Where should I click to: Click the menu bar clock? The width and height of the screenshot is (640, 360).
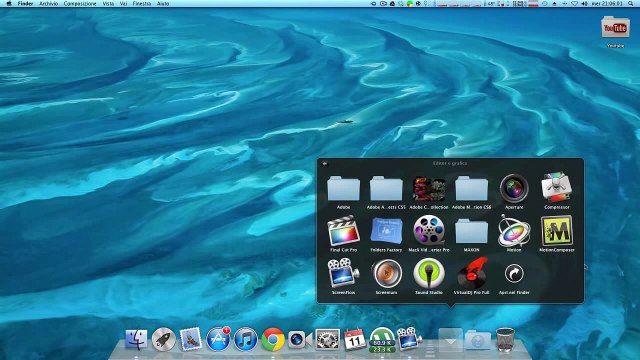(x=607, y=3)
